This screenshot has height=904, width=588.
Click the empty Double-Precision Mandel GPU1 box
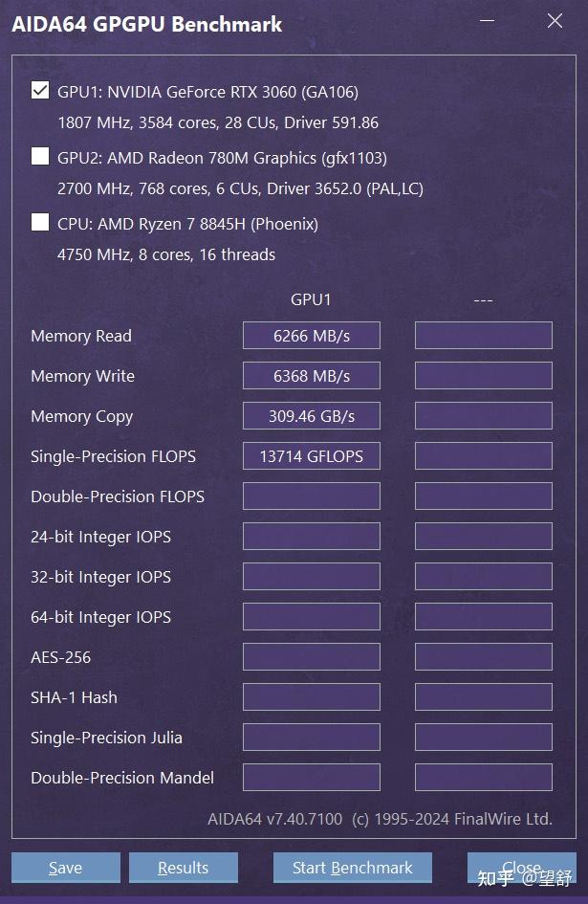(312, 777)
